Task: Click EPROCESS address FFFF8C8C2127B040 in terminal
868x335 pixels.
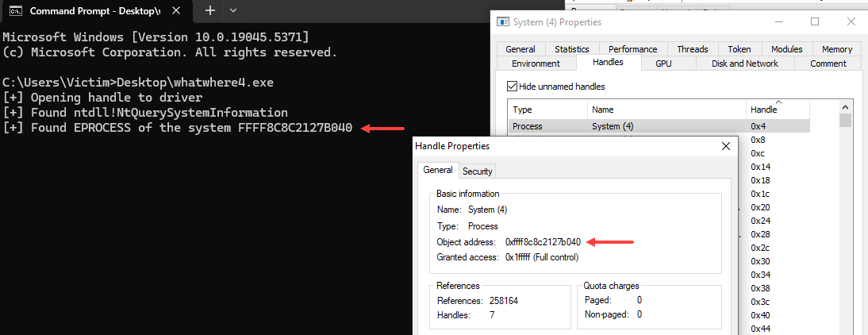Action: click(x=296, y=128)
